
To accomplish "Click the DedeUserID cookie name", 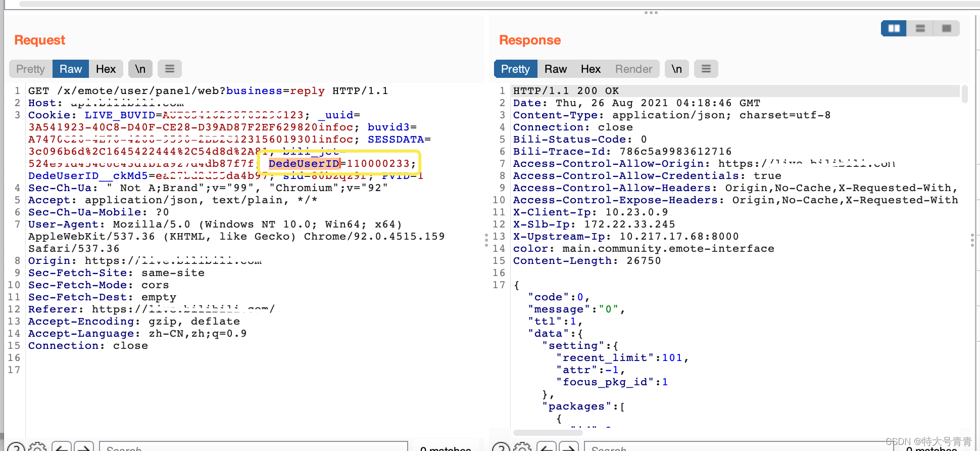I will [304, 163].
